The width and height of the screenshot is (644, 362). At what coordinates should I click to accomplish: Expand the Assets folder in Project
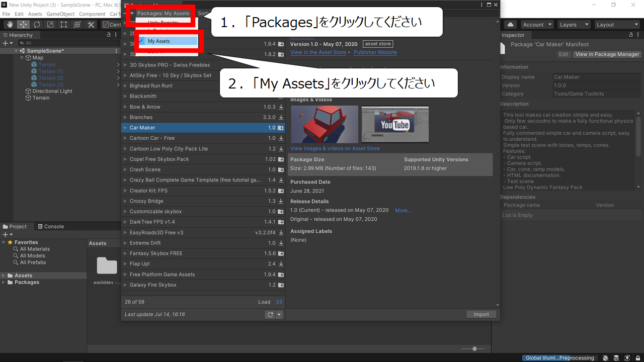(x=4, y=276)
